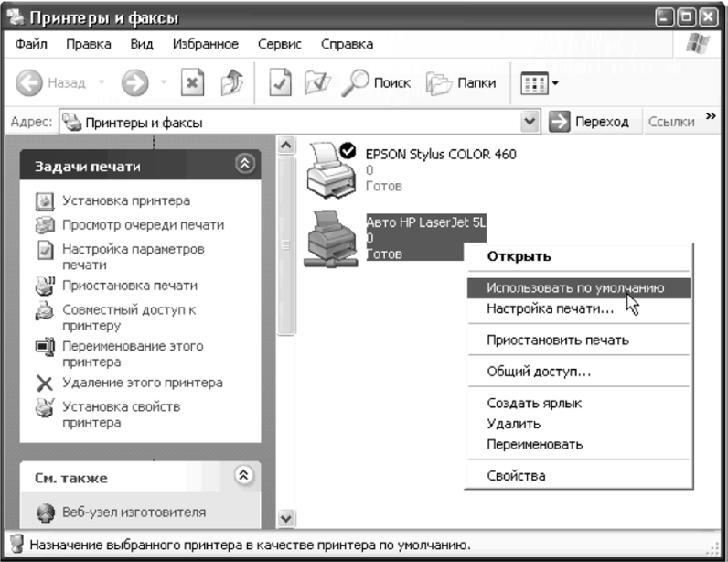Open the Вид menu
This screenshot has height=562, width=728.
point(142,44)
